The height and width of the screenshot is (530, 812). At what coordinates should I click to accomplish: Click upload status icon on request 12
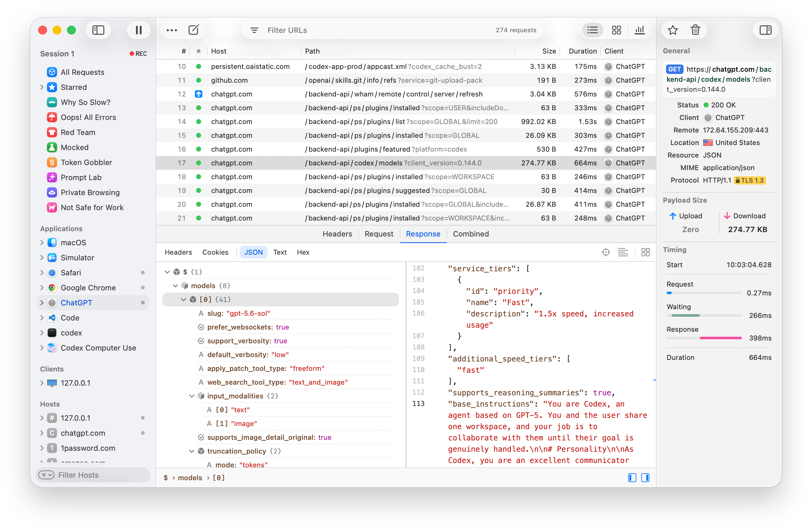(198, 94)
